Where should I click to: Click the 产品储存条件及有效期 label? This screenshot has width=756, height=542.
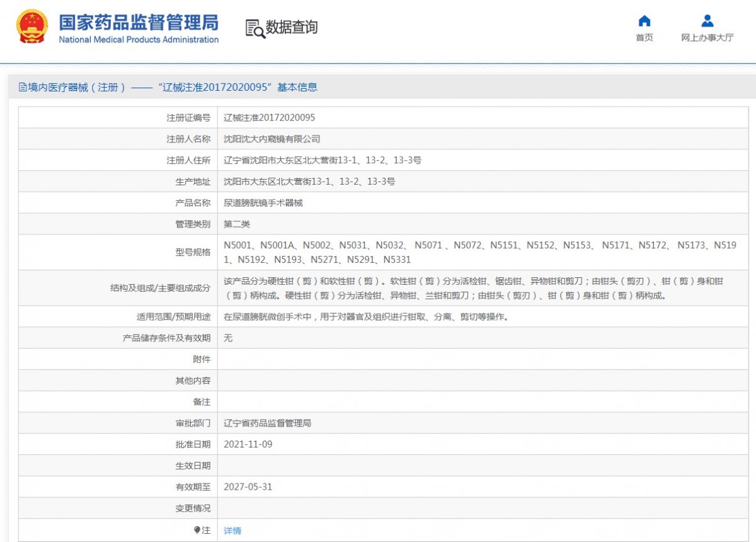point(166,338)
